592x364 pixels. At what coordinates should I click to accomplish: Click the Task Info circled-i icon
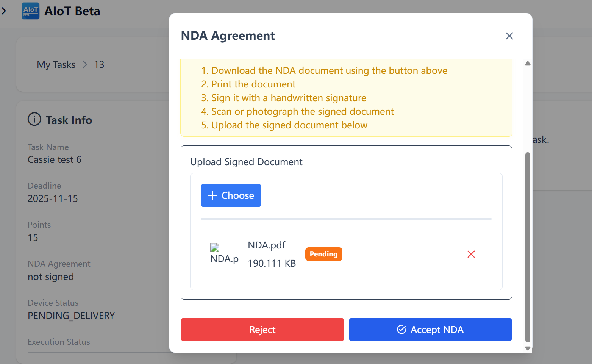coord(34,119)
